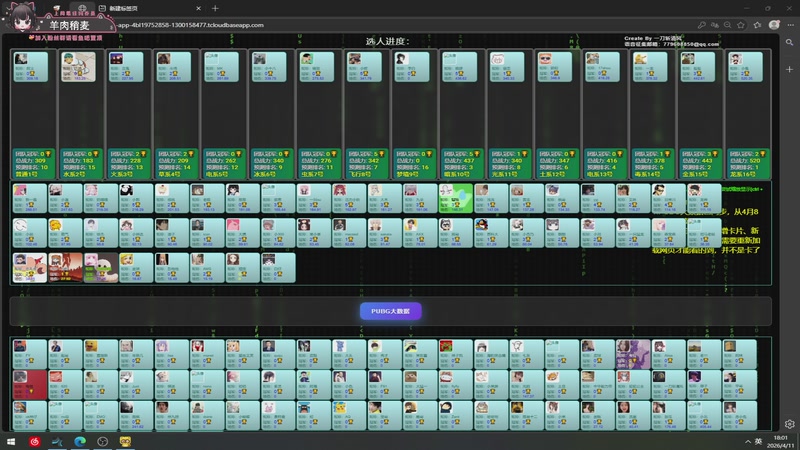
Task: Click the 龙系16号 team stats panel
Action: 748,164
